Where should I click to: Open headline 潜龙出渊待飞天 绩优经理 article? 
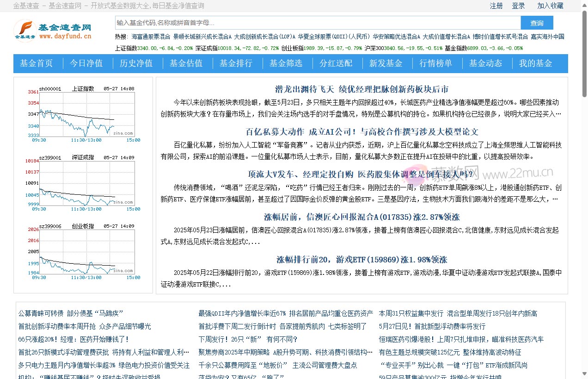361,89
